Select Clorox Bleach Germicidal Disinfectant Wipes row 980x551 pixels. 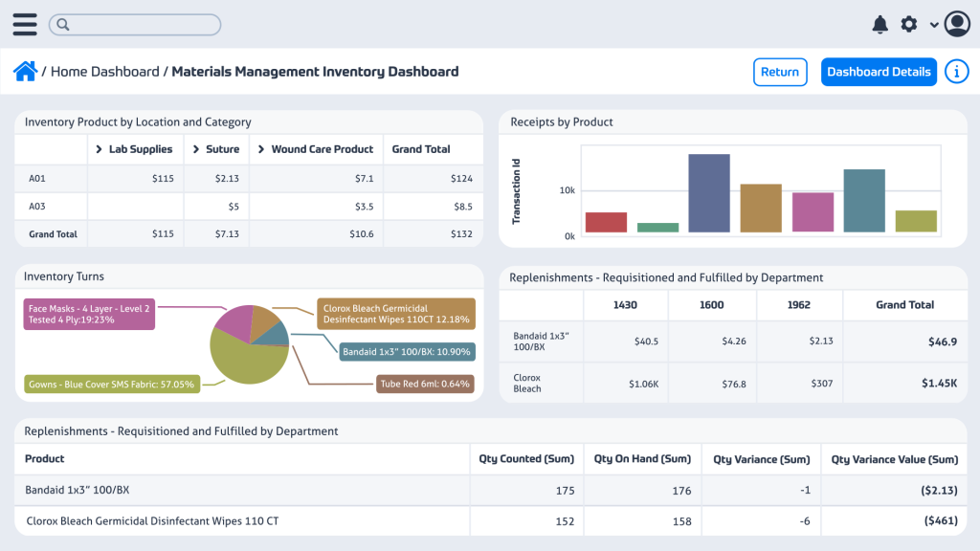point(491,521)
